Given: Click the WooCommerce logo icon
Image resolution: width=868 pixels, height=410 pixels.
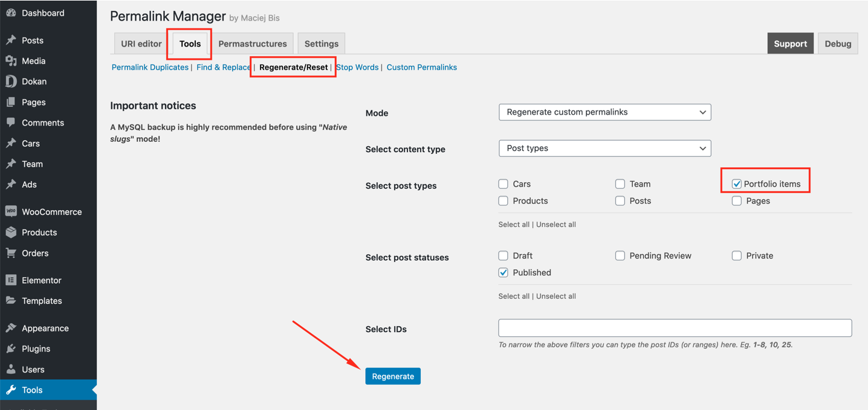Looking at the screenshot, I should [x=11, y=212].
